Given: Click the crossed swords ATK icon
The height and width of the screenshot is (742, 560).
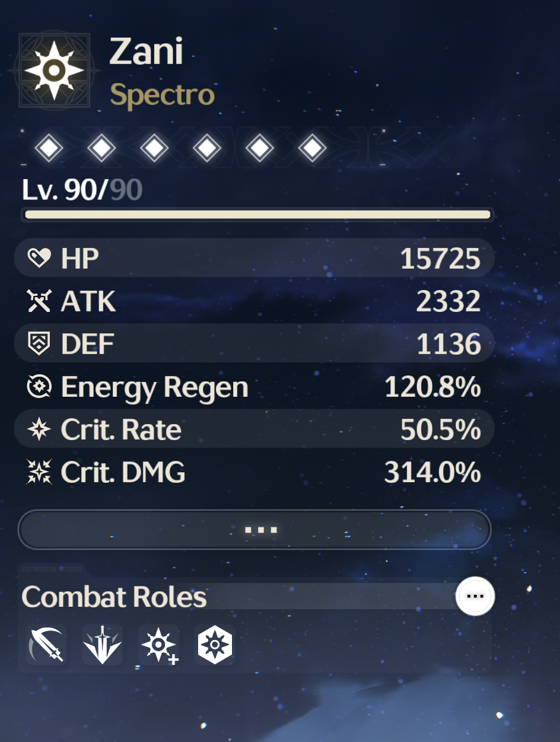Looking at the screenshot, I should click(x=39, y=301).
